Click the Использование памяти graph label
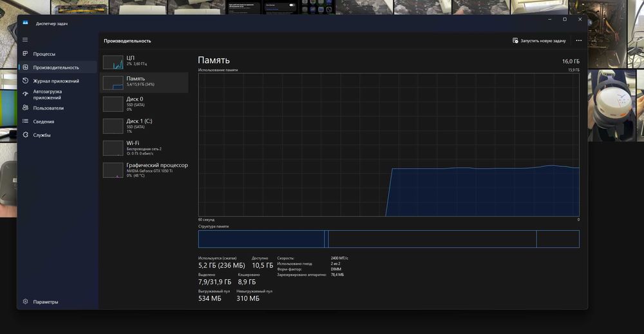The image size is (644, 334). 218,70
